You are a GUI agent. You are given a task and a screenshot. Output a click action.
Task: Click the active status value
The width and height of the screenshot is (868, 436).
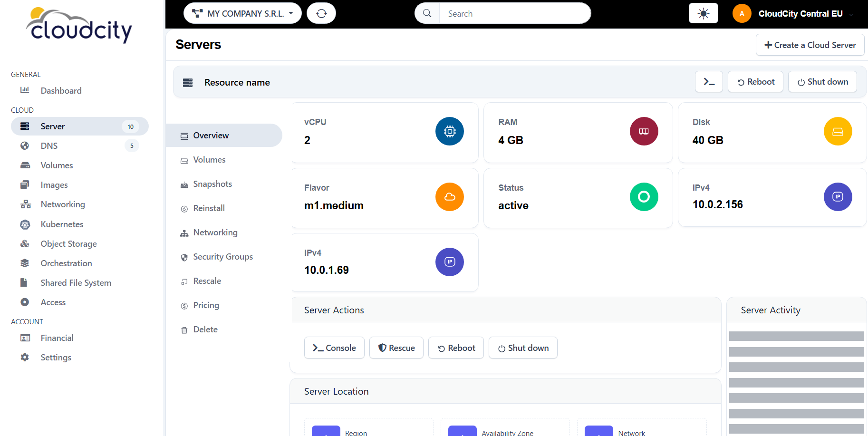(x=513, y=205)
